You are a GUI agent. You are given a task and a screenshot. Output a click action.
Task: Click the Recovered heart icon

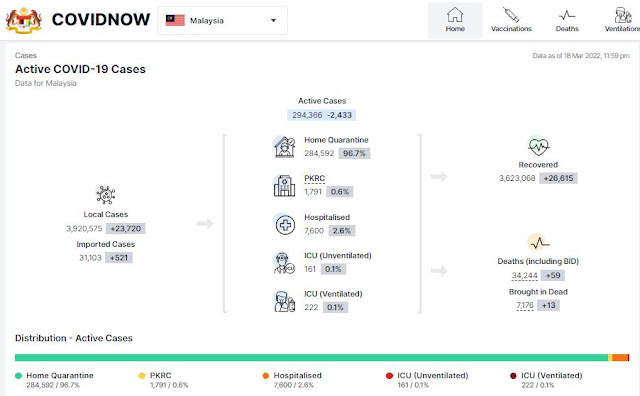(x=538, y=146)
